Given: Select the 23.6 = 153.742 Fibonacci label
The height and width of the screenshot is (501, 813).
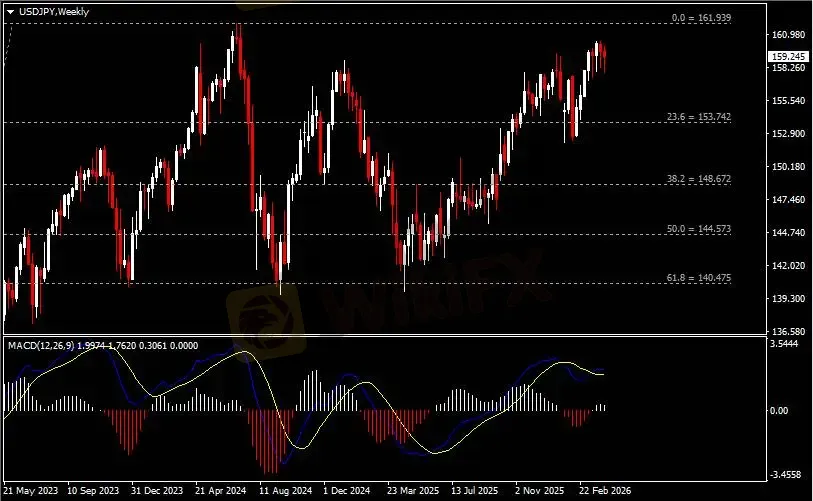Looking at the screenshot, I should [699, 117].
